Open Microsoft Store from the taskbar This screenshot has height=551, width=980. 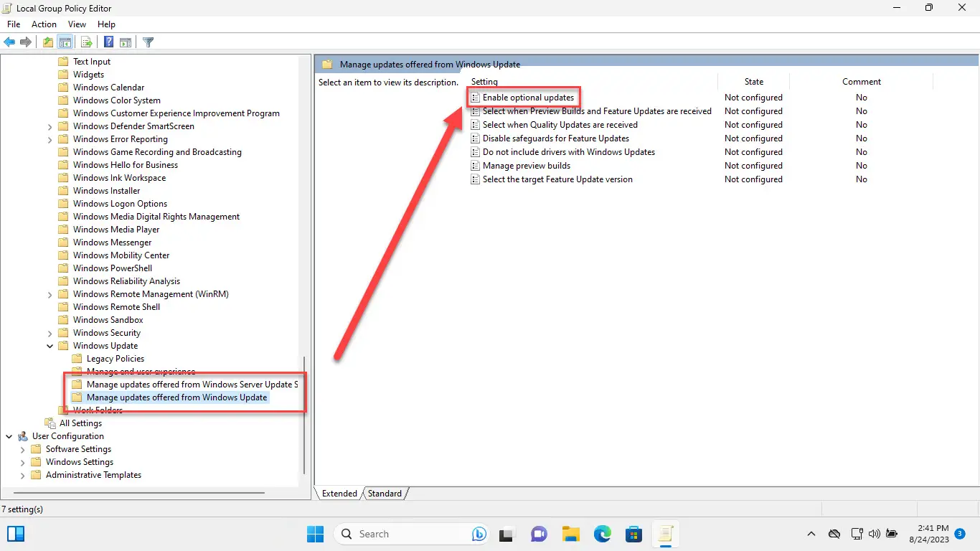[x=633, y=534]
